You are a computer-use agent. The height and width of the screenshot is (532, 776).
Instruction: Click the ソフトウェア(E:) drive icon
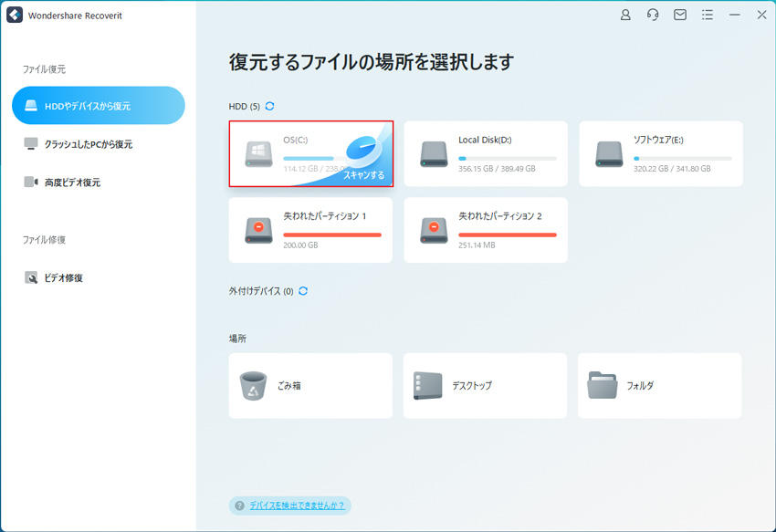pyautogui.click(x=609, y=154)
